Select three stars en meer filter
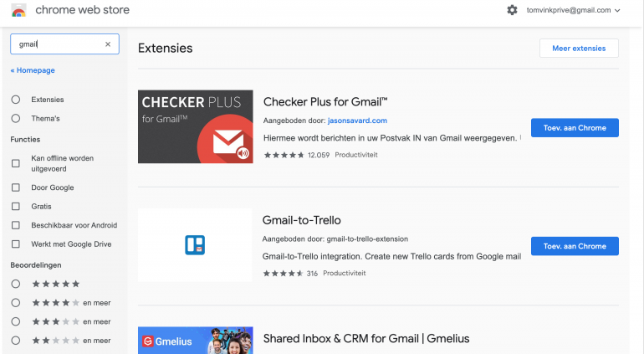This screenshot has width=644, height=354. [16, 321]
